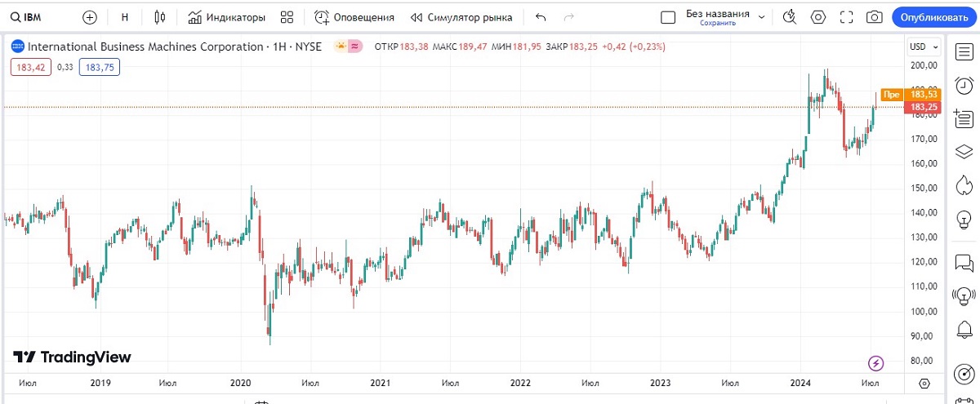Open watchlist panel icon
The width and height of the screenshot is (980, 404).
(x=964, y=51)
